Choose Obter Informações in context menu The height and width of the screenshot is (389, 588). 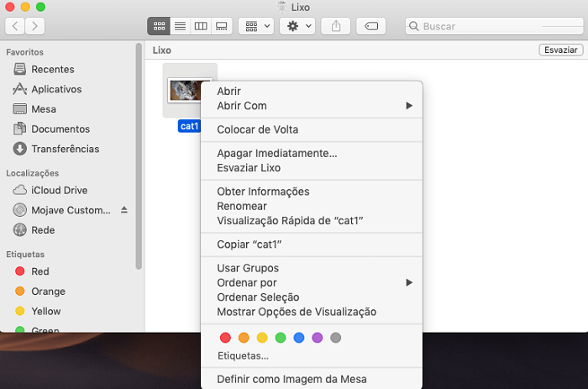(x=263, y=192)
